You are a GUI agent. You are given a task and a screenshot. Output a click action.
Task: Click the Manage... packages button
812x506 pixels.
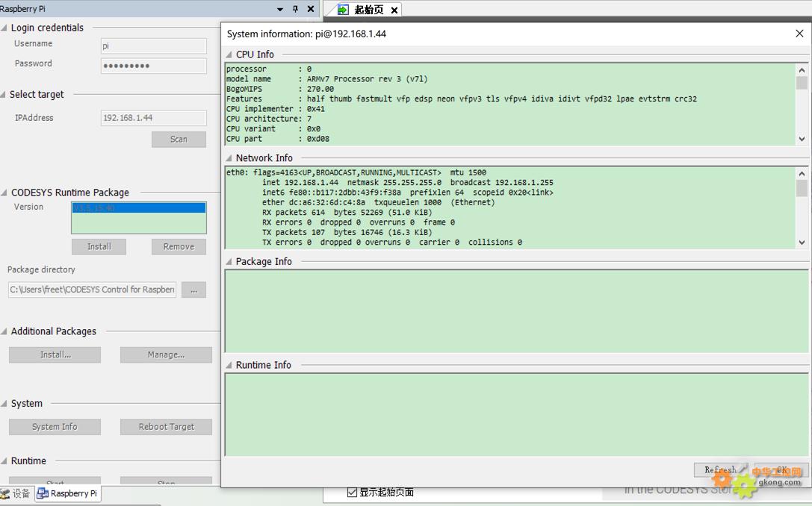(x=167, y=355)
